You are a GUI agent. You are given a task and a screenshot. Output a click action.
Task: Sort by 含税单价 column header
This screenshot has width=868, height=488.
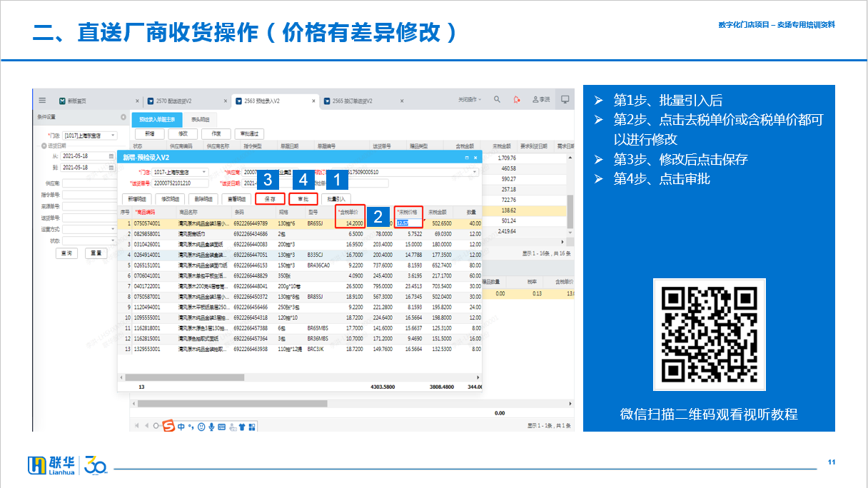[350, 212]
